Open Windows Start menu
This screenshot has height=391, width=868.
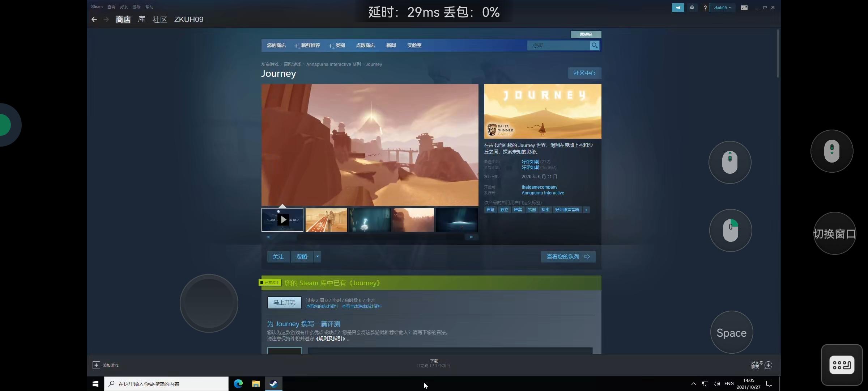95,384
